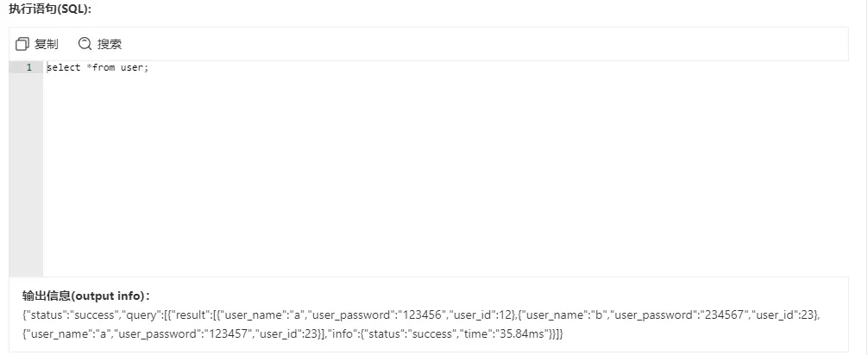Click the asterisk in the SQL statement

[x=88, y=67]
